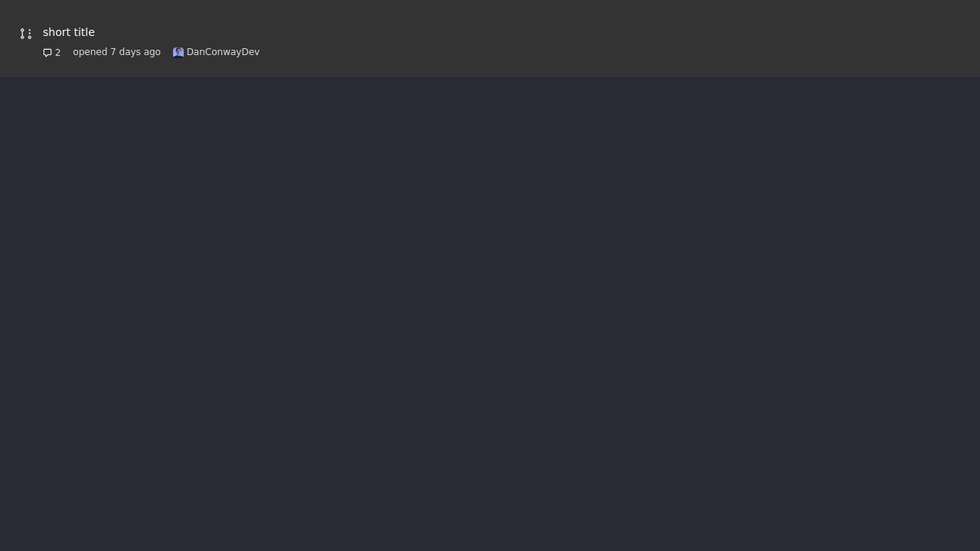Image resolution: width=980 pixels, height=551 pixels.
Task: Select the 'short title' heading text
Action: (x=69, y=32)
